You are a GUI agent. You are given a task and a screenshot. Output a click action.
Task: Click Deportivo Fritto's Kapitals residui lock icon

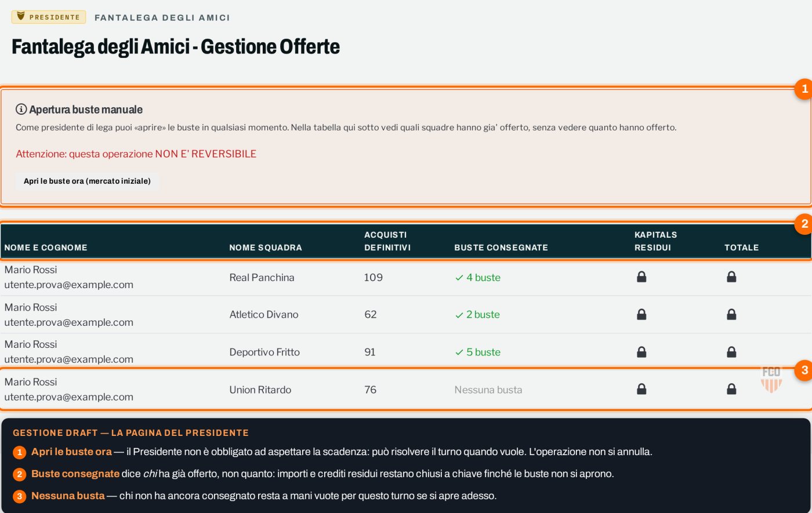[x=641, y=352]
